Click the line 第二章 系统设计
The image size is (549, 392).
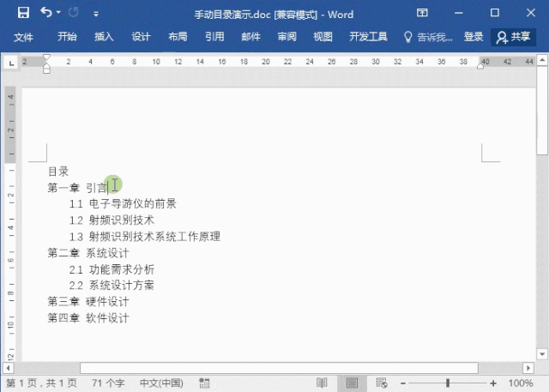88,253
